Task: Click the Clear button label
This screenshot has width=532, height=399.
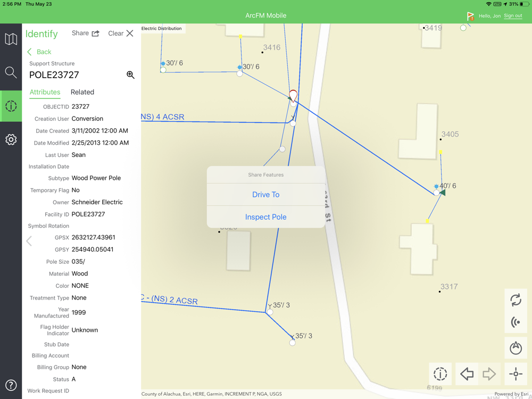Action: 115,33
